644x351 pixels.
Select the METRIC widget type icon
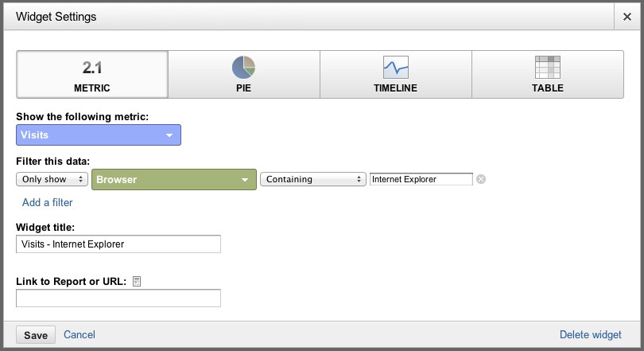pos(92,68)
